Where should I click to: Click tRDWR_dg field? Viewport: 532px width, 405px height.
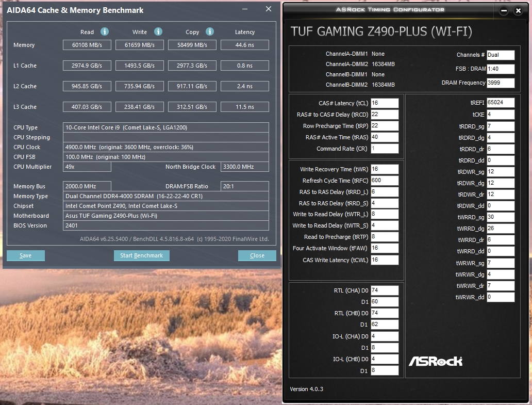(501, 183)
